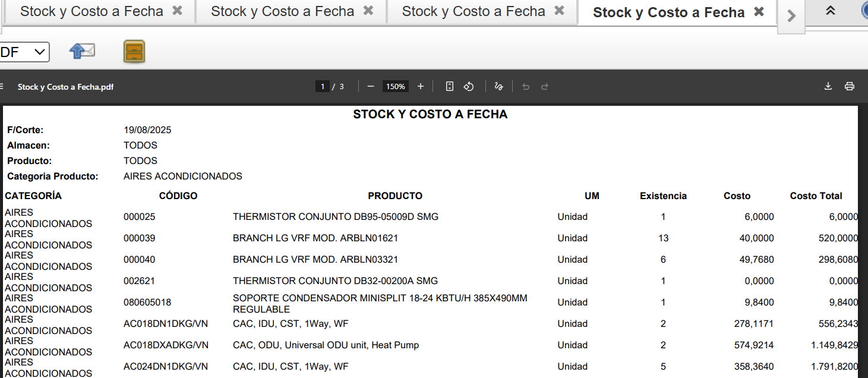Switch to the third Stock y Costo tab
The height and width of the screenshot is (378, 868).
[473, 11]
